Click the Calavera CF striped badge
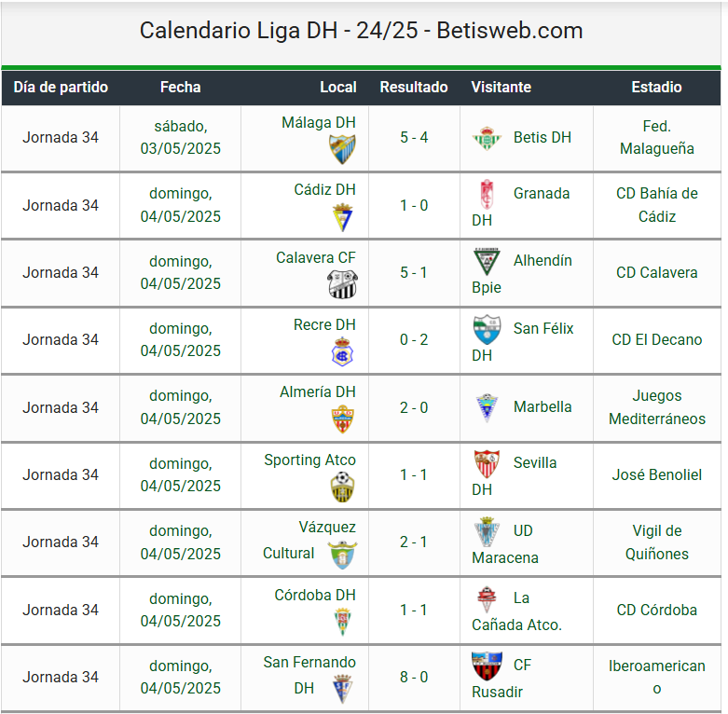728x714 pixels. point(342,284)
